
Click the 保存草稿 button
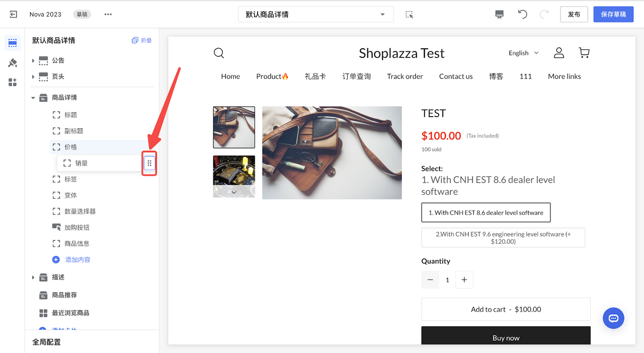tap(613, 14)
